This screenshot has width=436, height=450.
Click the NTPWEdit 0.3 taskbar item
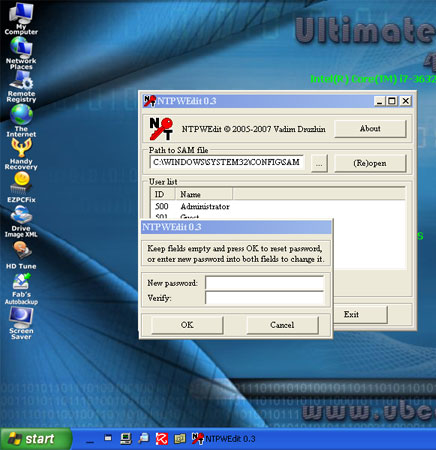tap(224, 439)
